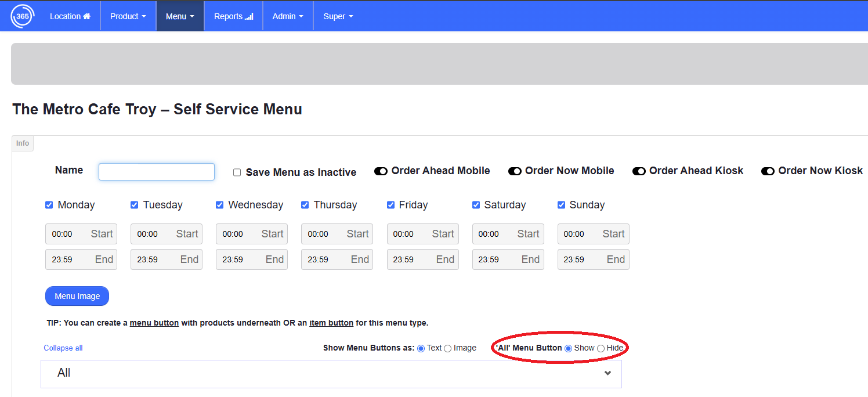Viewport: 868px width, 397px height.
Task: Edit Wednesday Start time field
Action: (252, 234)
